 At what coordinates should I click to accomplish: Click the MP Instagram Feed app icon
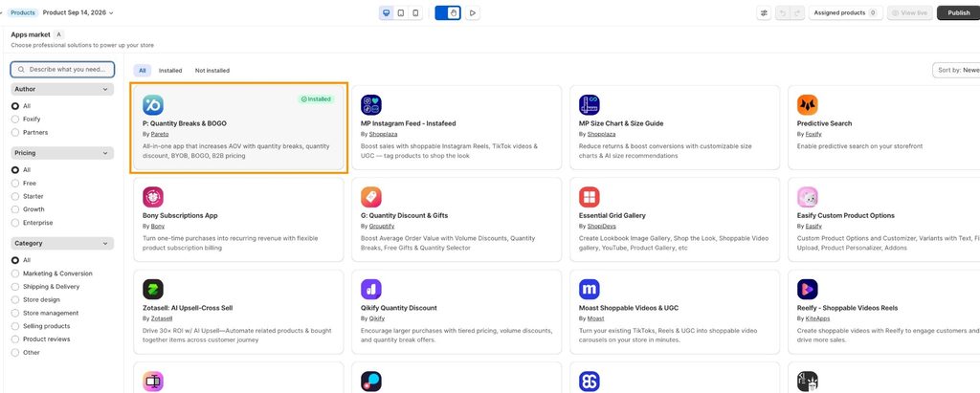(x=371, y=105)
